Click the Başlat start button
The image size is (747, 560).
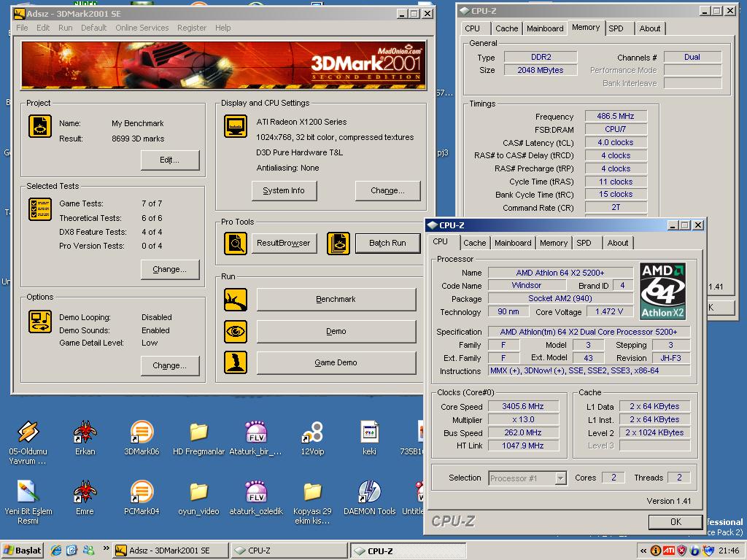click(x=23, y=551)
